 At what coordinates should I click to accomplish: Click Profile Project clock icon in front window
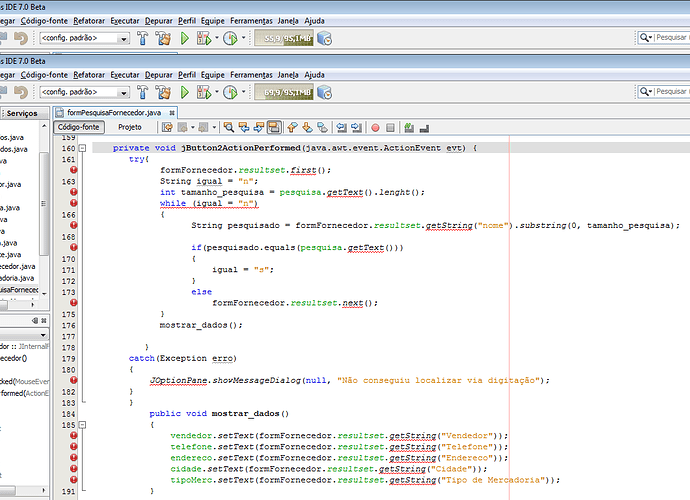tap(230, 92)
